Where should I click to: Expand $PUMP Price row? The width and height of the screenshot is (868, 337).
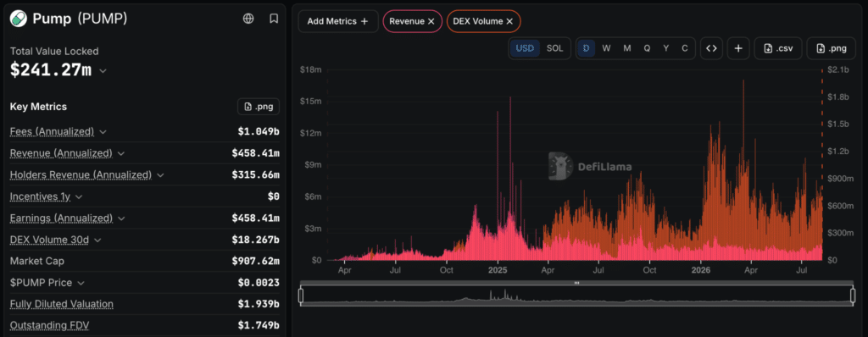81,283
